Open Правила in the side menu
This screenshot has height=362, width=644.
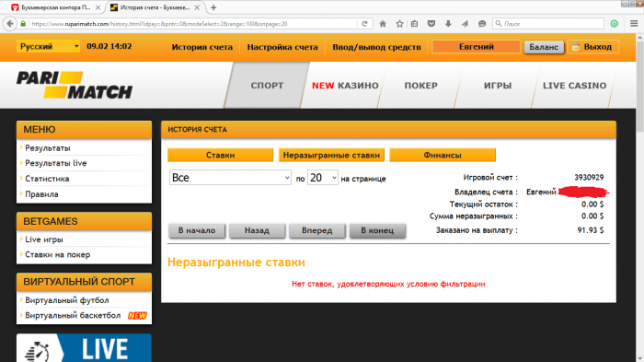pos(41,194)
